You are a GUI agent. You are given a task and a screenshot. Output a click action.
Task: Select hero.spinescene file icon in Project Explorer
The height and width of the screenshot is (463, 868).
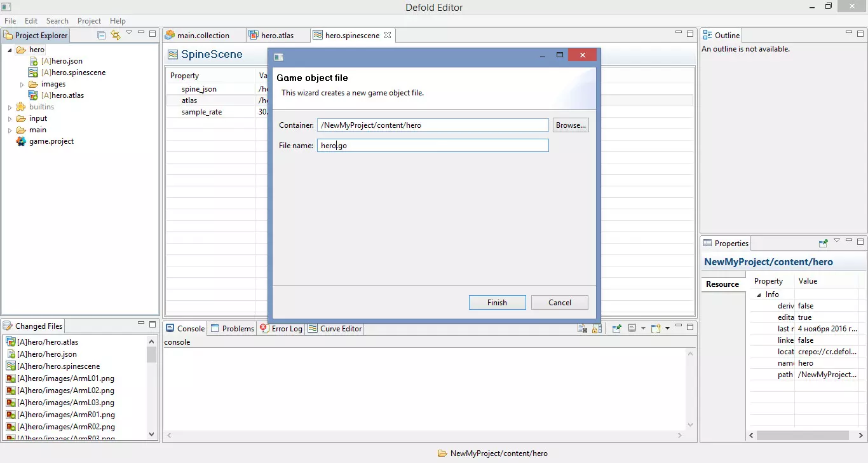pos(34,73)
